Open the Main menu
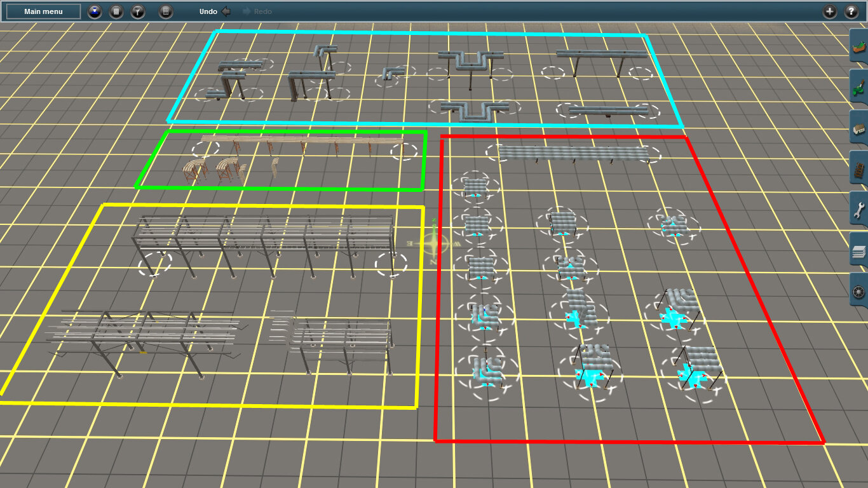Screen dimensions: 868x488 point(43,11)
